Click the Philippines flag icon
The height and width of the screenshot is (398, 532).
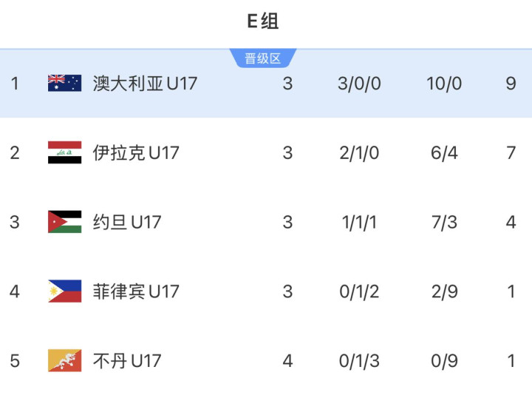click(x=64, y=291)
